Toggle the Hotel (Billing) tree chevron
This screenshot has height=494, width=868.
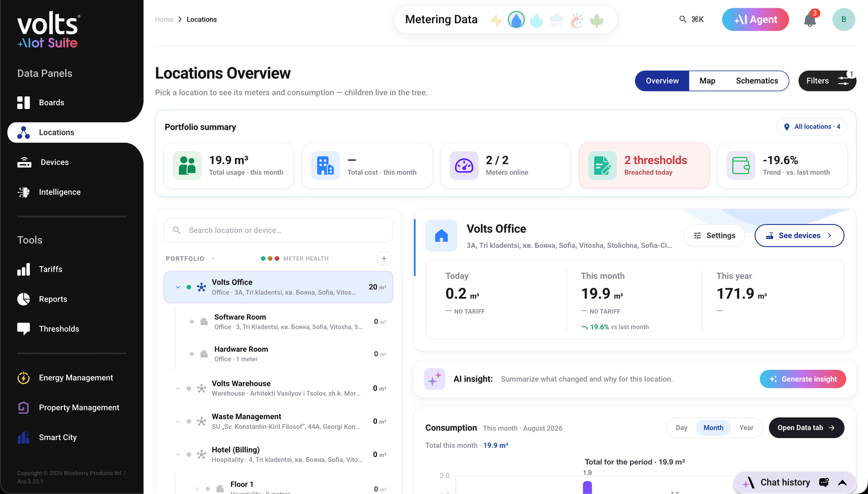[178, 454]
